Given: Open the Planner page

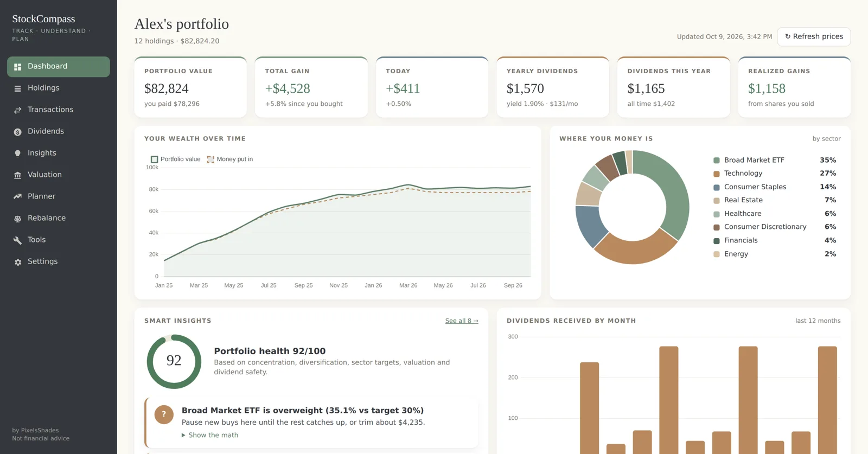Looking at the screenshot, I should pyautogui.click(x=59, y=196).
